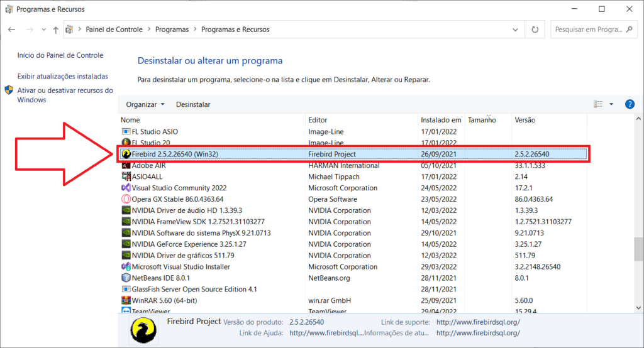Image resolution: width=644 pixels, height=348 pixels.
Task: Click the NetBeans IDE 8.0.1 icon
Action: pos(126,278)
